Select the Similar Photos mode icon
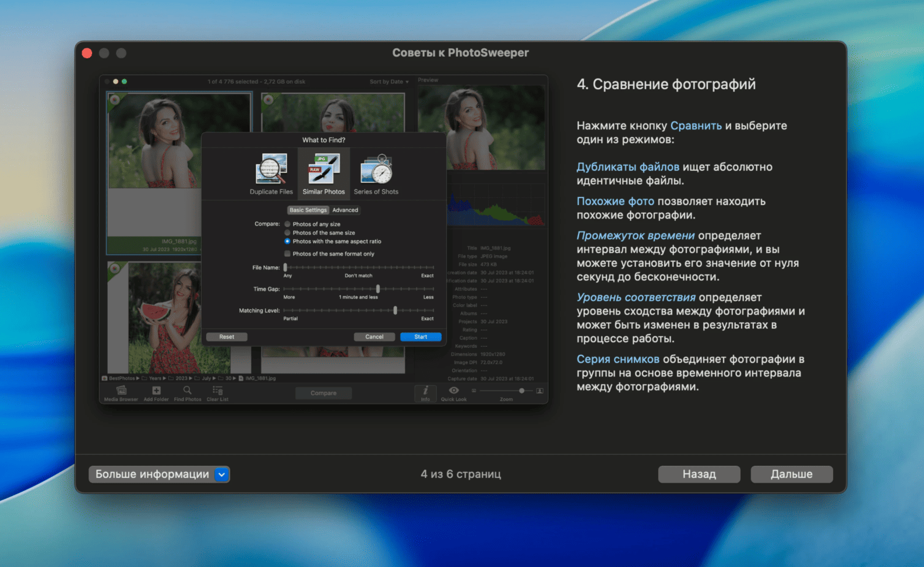This screenshot has height=567, width=924. pos(324,174)
